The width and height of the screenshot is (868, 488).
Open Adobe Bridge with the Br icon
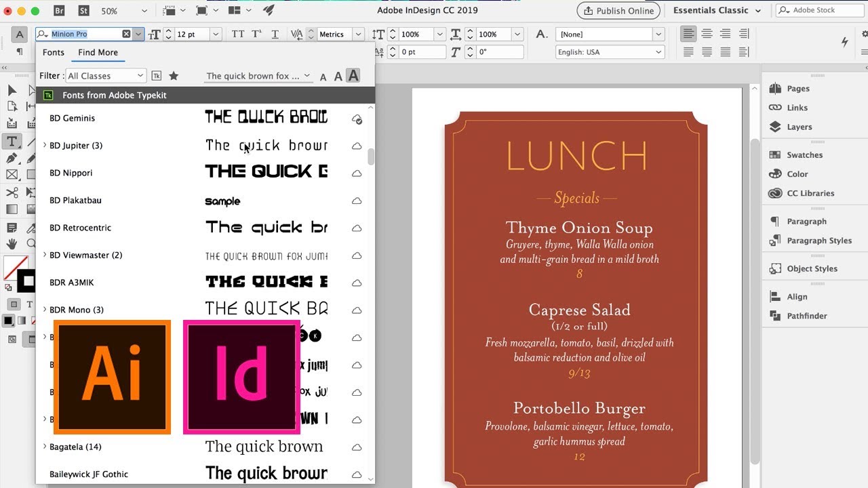click(x=59, y=11)
